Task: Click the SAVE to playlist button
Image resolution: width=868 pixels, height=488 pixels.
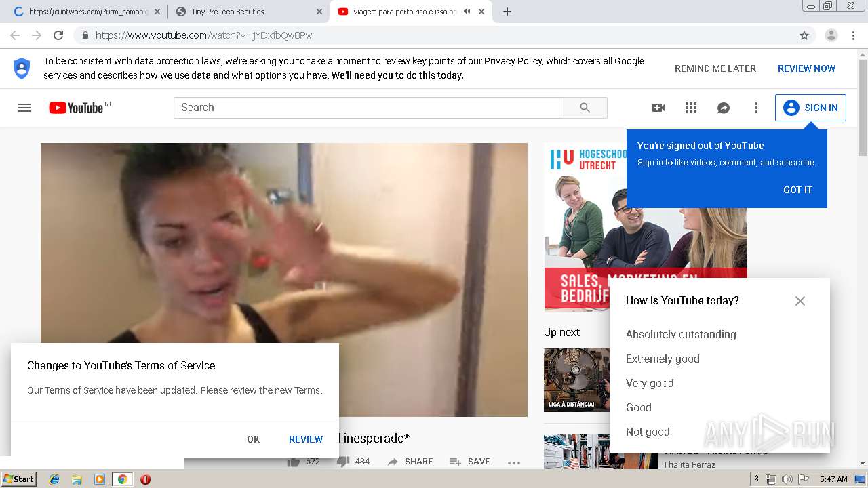Action: 469,462
